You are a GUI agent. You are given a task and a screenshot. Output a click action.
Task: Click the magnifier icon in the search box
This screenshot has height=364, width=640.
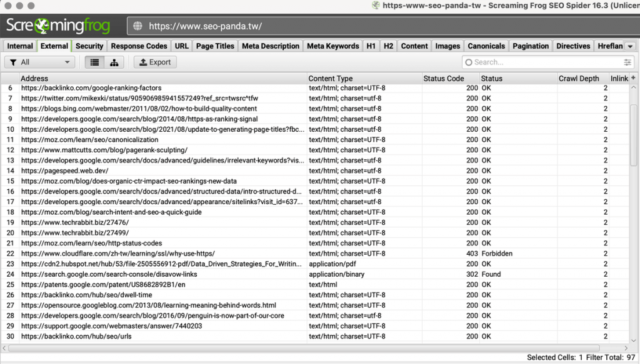(x=469, y=62)
